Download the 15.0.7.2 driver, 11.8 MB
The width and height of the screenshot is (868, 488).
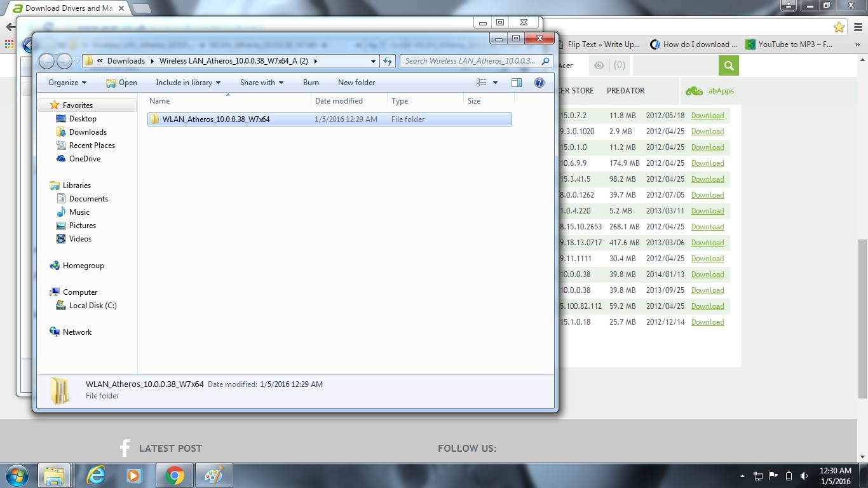point(707,116)
